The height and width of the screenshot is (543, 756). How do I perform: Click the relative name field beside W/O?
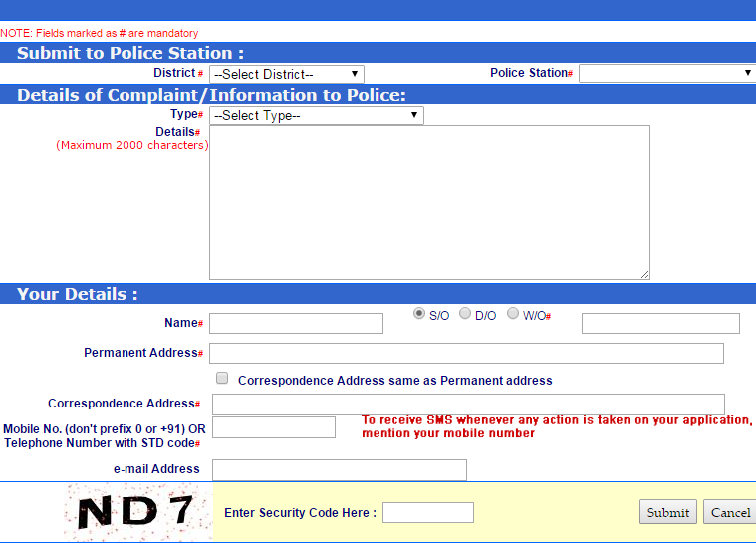point(660,323)
